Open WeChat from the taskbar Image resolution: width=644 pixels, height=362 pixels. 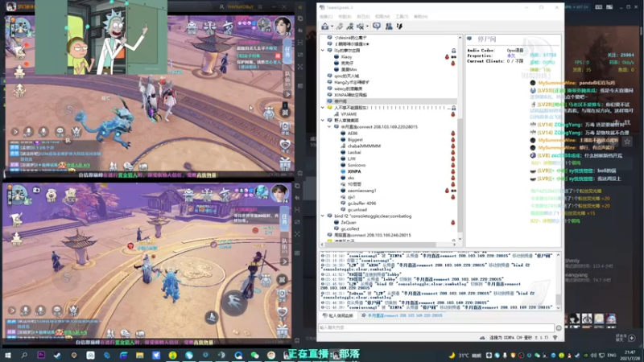click(x=254, y=355)
